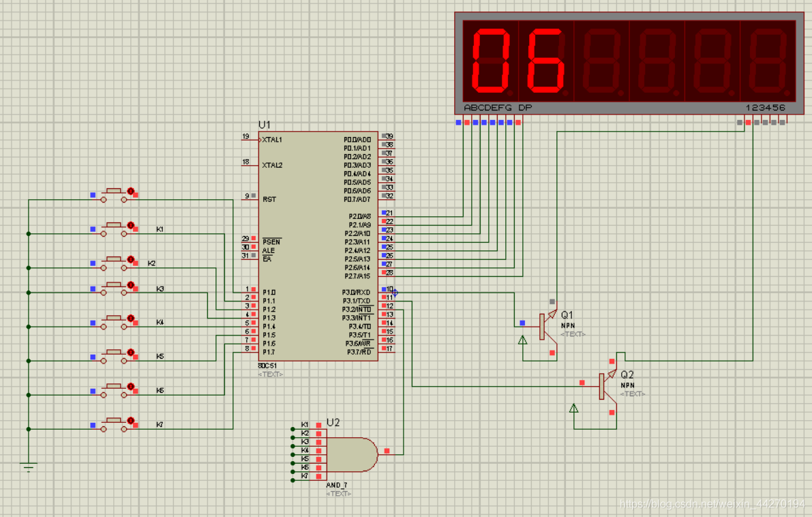The height and width of the screenshot is (517, 812).
Task: Click the P1.0 pin label
Action: tap(269, 293)
